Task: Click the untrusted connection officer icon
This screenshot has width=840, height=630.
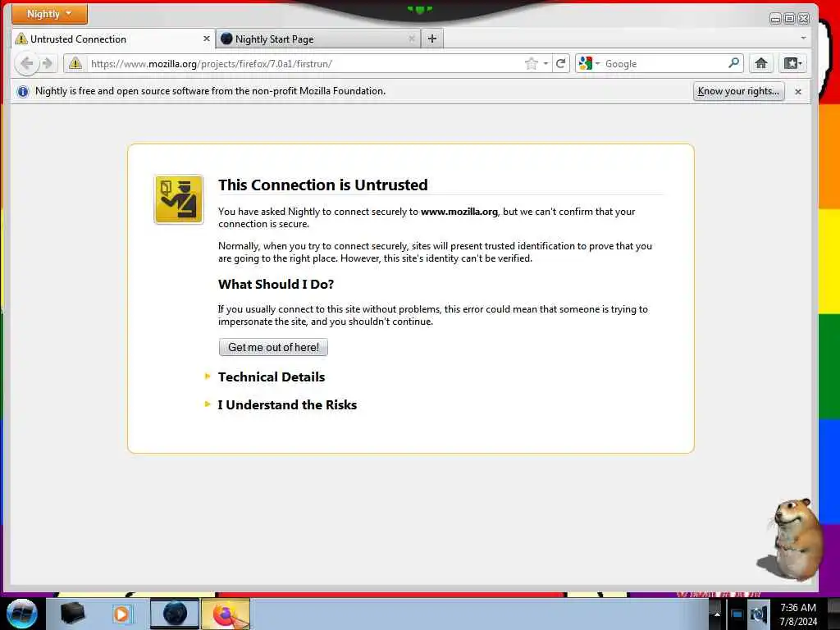Action: coord(179,199)
